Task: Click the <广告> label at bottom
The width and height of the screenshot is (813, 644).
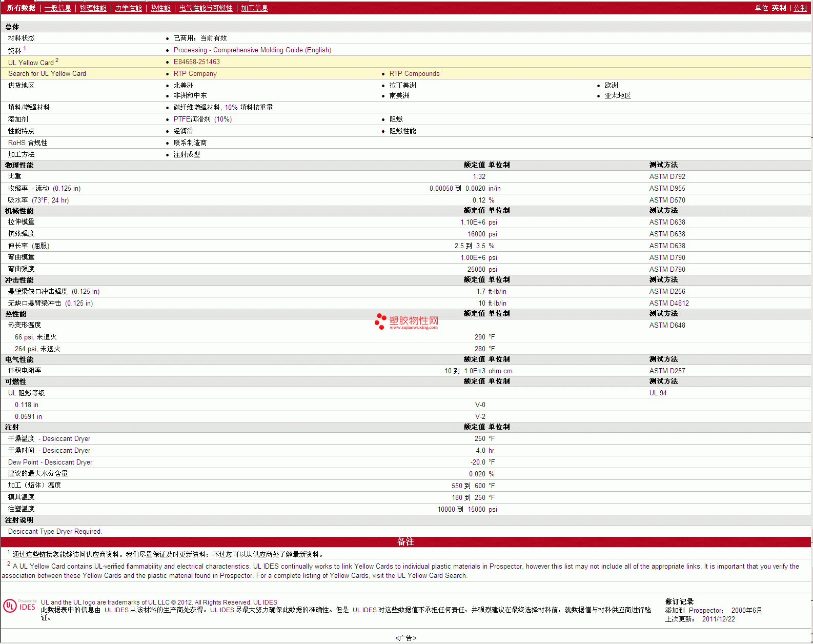Action: click(x=406, y=638)
